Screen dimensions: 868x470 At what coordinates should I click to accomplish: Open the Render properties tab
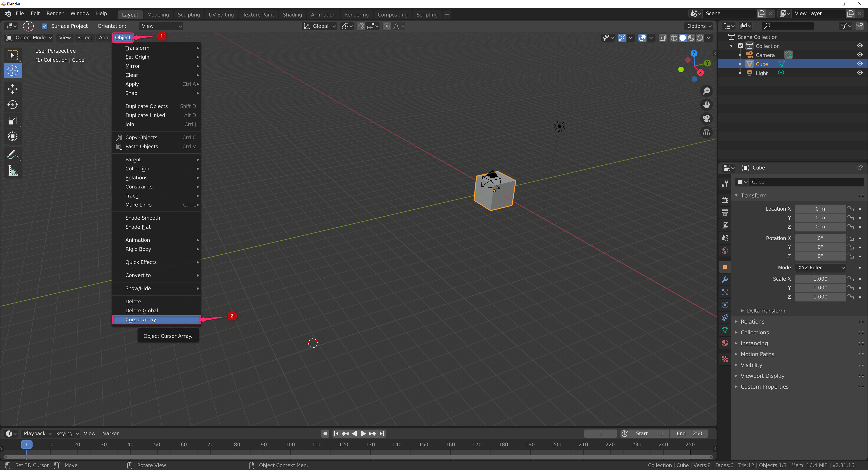(x=725, y=200)
